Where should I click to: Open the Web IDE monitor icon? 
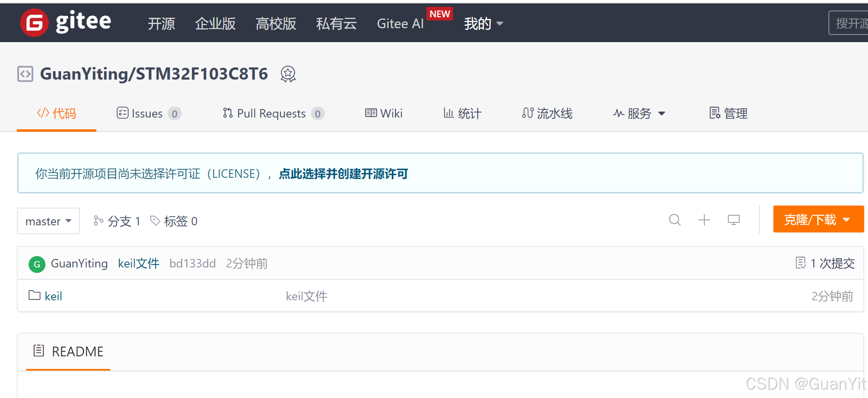click(x=734, y=220)
